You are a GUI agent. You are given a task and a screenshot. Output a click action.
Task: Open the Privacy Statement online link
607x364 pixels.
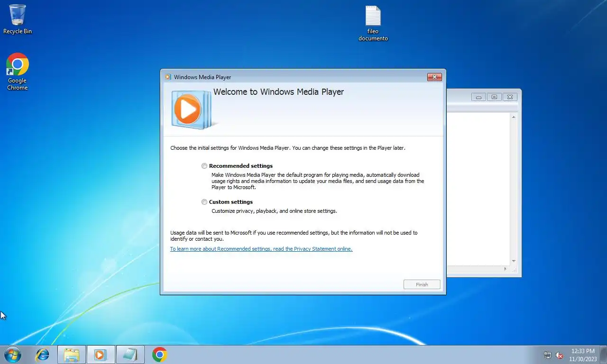(261, 249)
